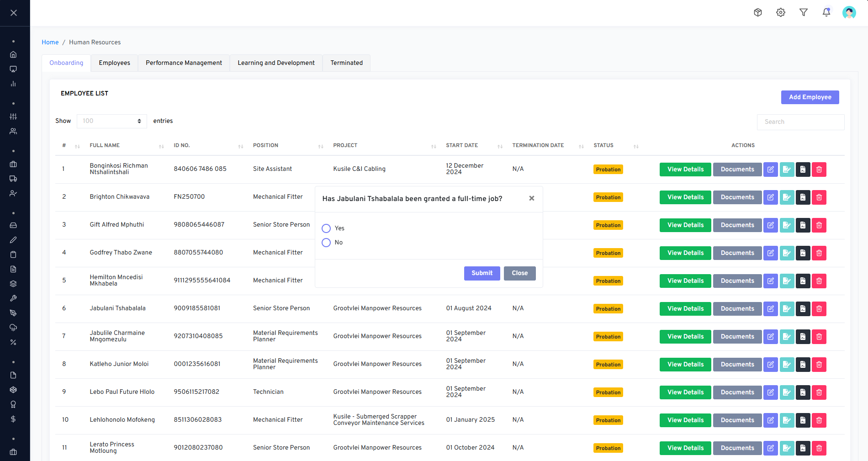Go to Home breadcrumb link
Image resolution: width=868 pixels, height=461 pixels.
pyautogui.click(x=50, y=42)
